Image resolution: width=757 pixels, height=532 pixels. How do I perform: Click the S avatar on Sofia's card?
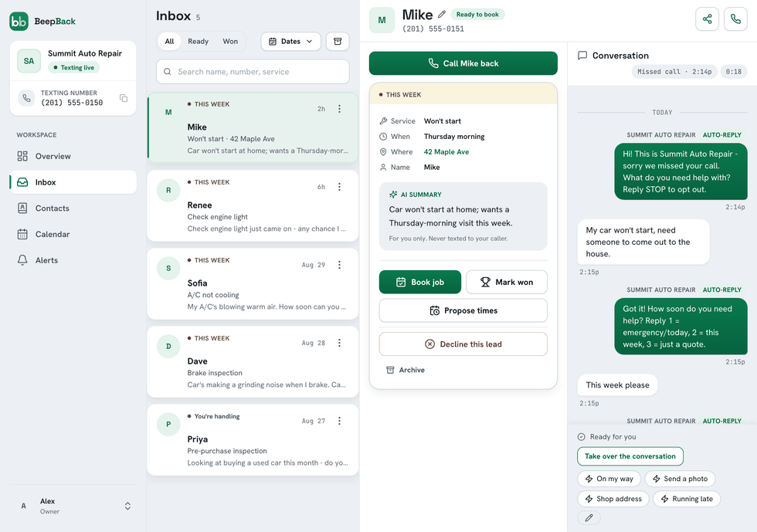168,268
